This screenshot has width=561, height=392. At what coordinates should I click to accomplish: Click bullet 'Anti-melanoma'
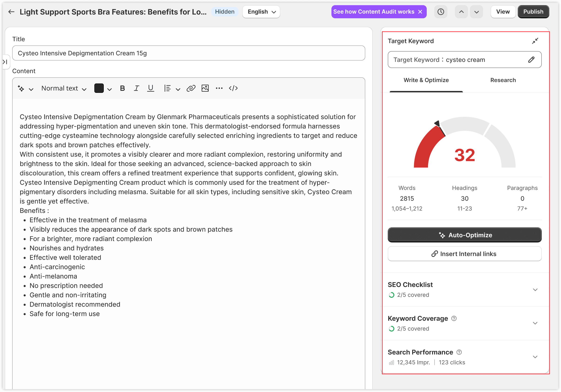(53, 276)
